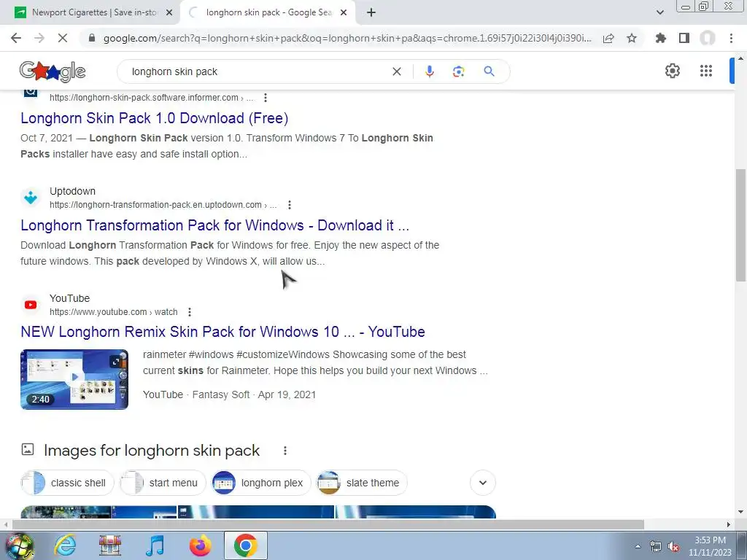This screenshot has height=560, width=747.
Task: Open Images for longhorn skin pack heading
Action: (152, 451)
